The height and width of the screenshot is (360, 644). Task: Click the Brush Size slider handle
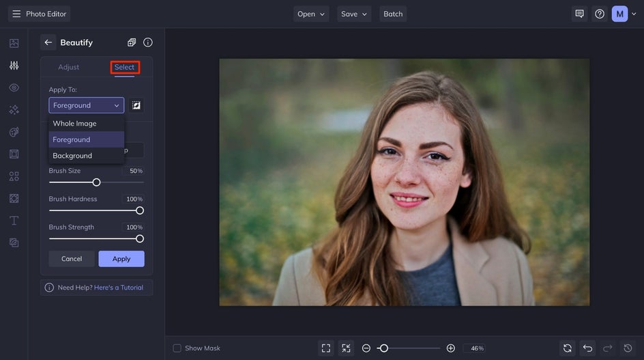[96, 182]
